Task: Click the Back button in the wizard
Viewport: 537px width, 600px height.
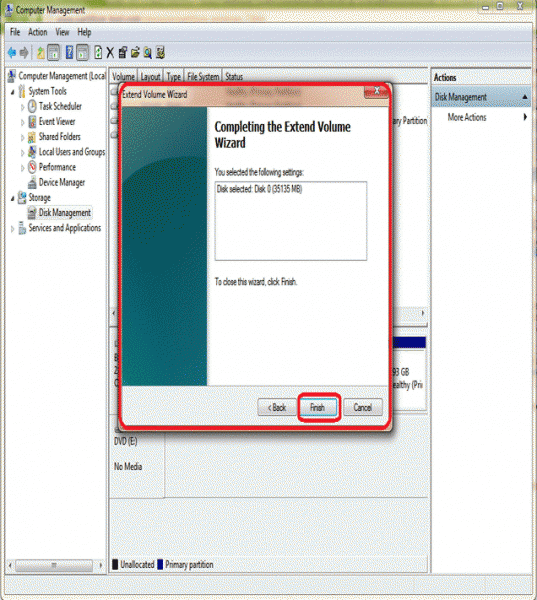Action: pyautogui.click(x=277, y=408)
